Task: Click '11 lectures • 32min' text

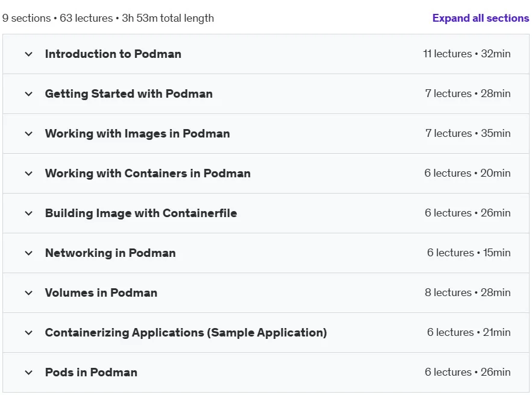Action: coord(466,54)
